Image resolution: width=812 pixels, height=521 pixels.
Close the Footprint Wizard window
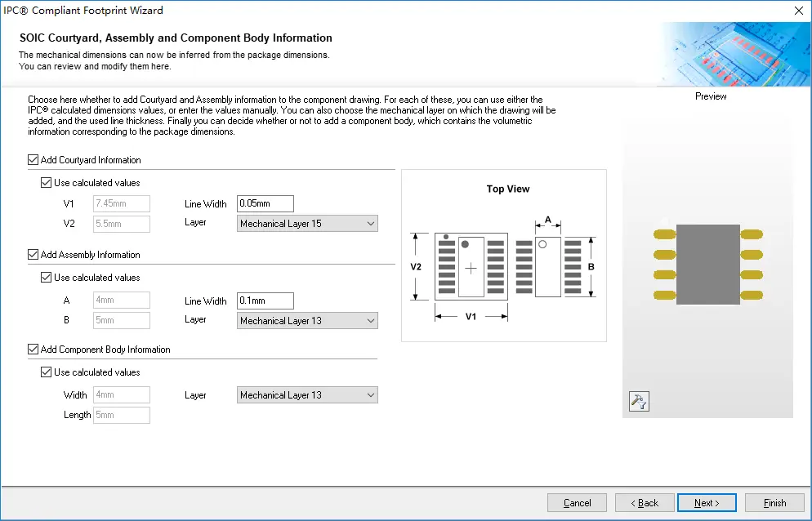click(797, 11)
